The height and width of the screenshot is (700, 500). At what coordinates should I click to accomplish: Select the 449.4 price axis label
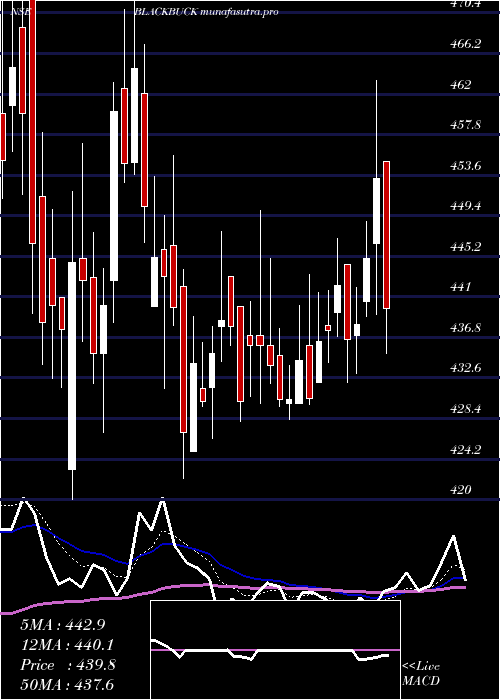point(465,206)
